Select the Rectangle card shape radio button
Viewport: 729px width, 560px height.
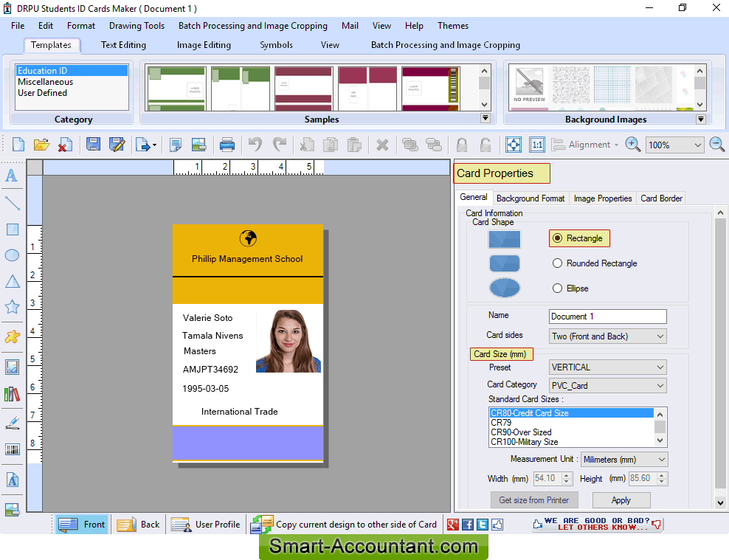[x=557, y=238]
